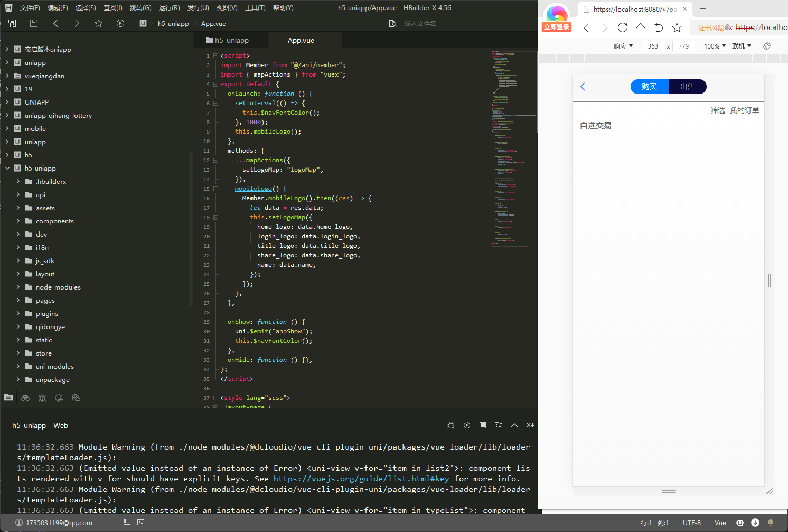
Task: Click the run (play) toolbar icon
Action: coord(120,23)
